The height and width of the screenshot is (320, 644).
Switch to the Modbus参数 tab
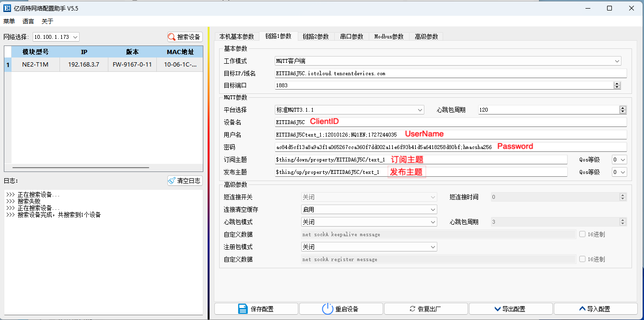(x=389, y=36)
